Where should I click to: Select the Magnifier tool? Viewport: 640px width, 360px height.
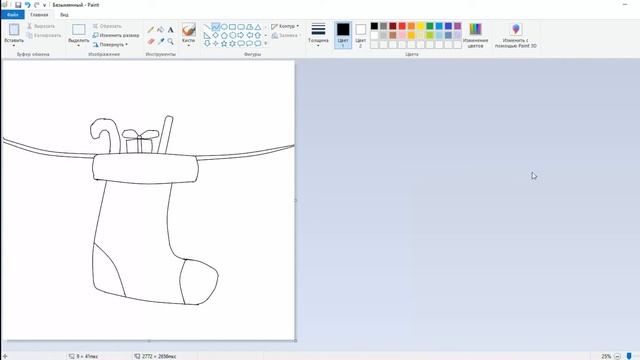click(171, 41)
